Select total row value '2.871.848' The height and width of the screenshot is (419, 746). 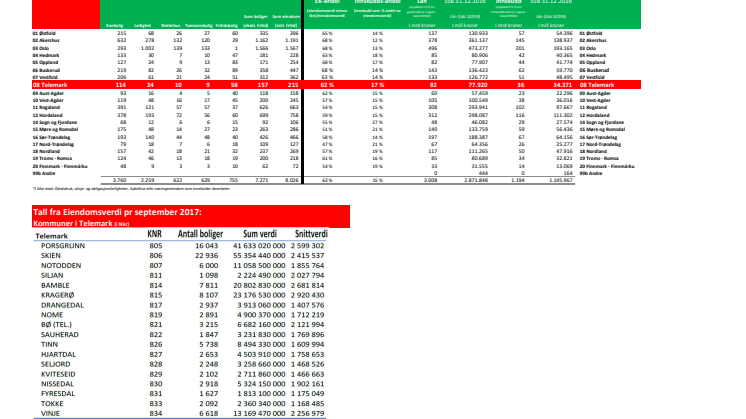pyautogui.click(x=476, y=181)
